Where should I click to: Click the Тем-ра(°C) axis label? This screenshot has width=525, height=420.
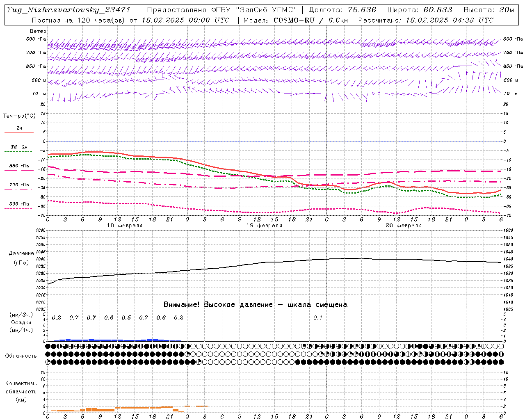19,116
